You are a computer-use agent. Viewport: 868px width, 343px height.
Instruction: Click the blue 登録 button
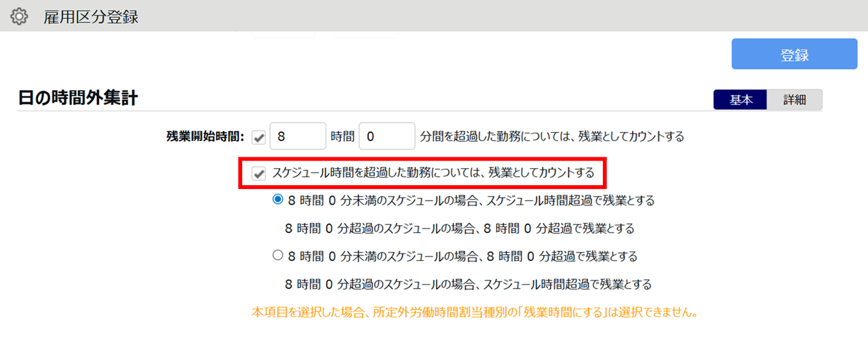point(794,54)
